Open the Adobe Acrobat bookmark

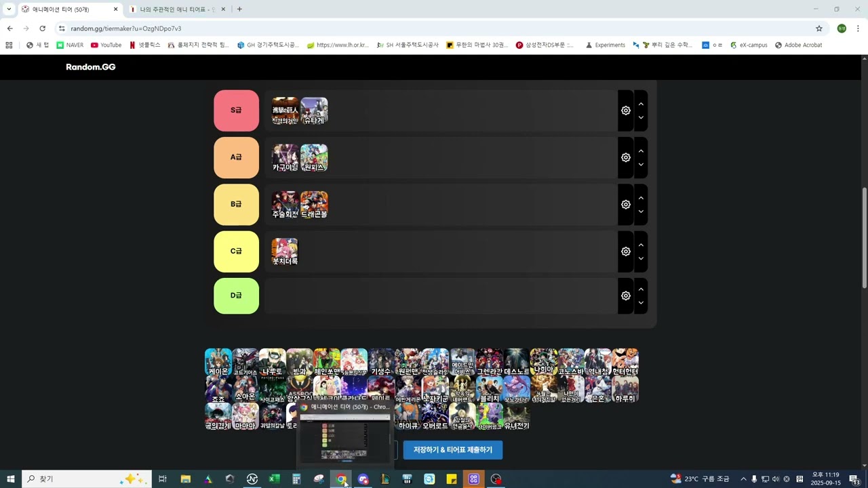[798, 45]
